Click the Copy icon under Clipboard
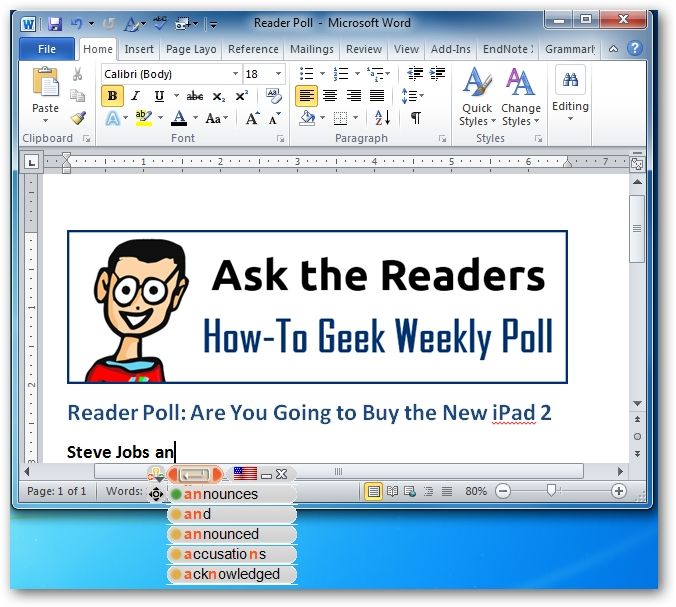 coord(78,96)
